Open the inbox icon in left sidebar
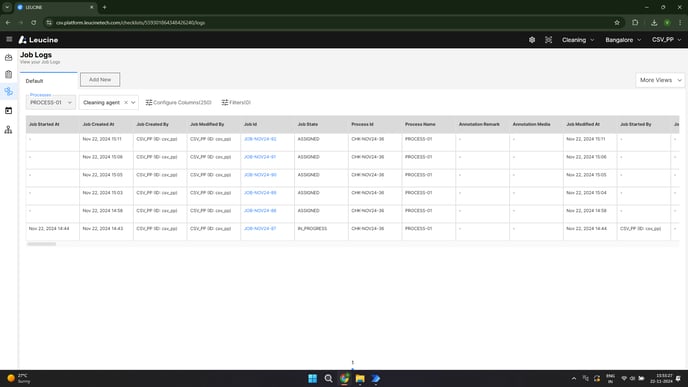This screenshot has height=387, width=688. point(8,57)
